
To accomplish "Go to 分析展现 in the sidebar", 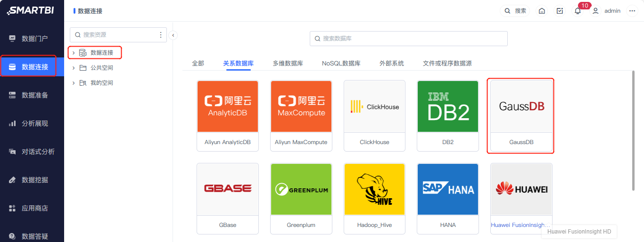I will click(32, 123).
